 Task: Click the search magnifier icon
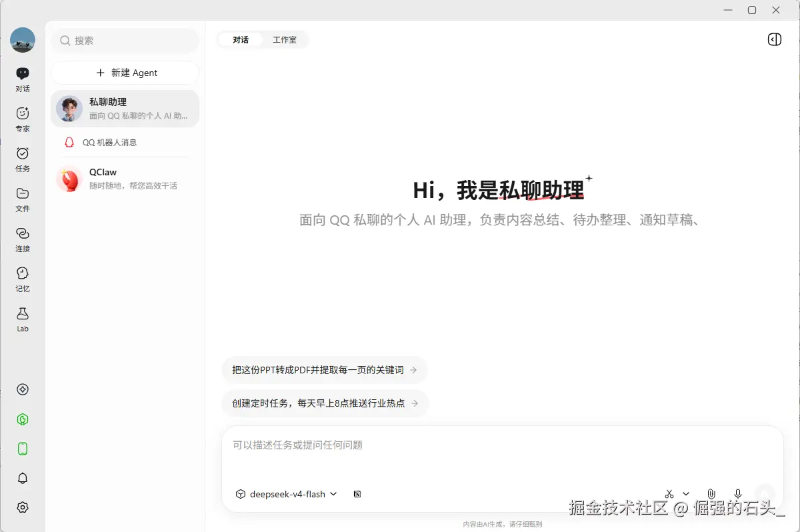coord(65,41)
